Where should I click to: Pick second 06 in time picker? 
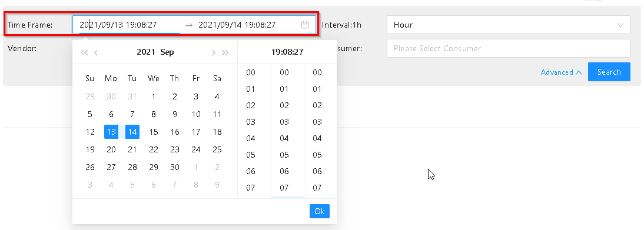317,171
